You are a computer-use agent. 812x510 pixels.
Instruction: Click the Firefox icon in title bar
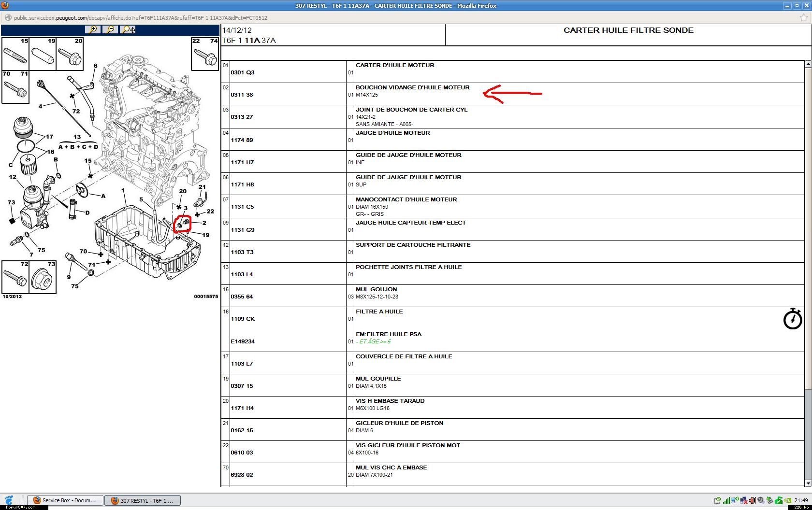pos(5,5)
